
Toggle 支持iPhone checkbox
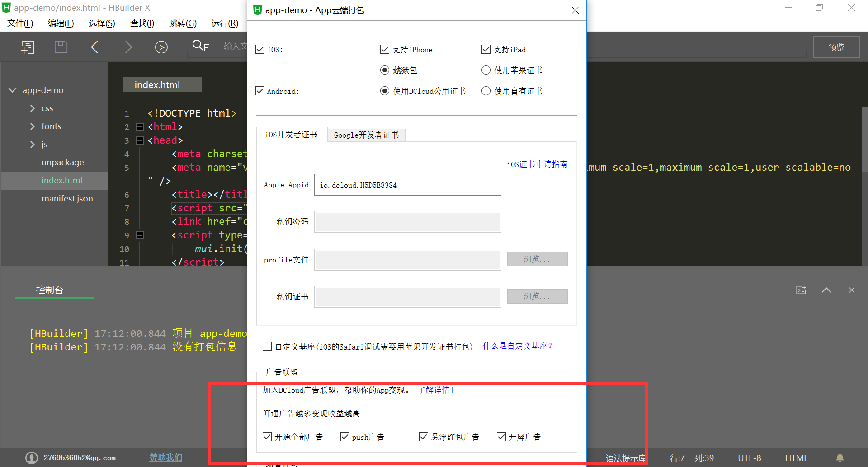[385, 49]
